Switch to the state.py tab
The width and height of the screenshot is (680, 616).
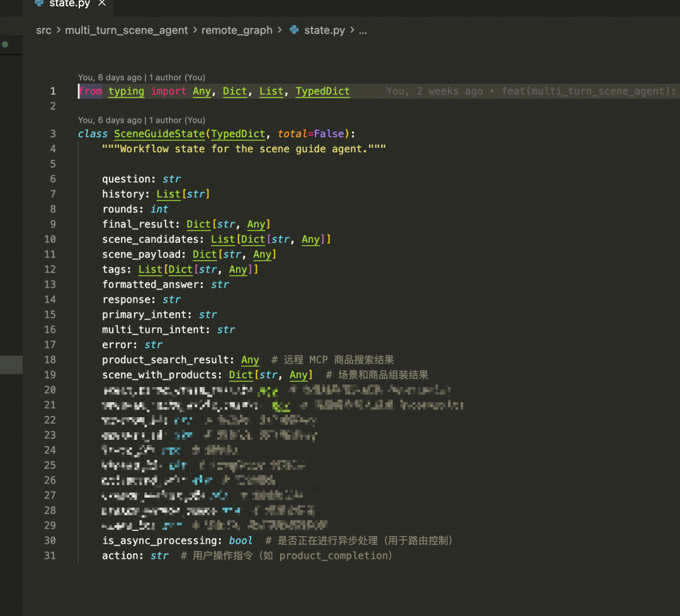click(x=69, y=4)
